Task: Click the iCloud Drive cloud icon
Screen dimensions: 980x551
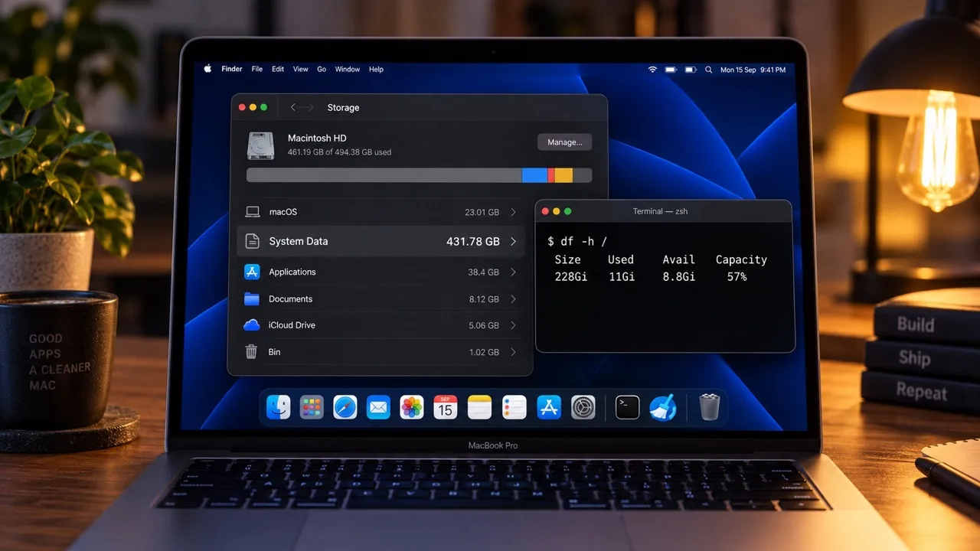Action: (x=251, y=325)
